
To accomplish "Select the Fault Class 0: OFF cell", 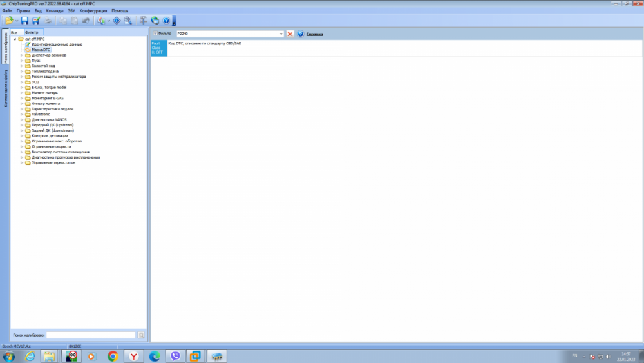I will coord(159,48).
